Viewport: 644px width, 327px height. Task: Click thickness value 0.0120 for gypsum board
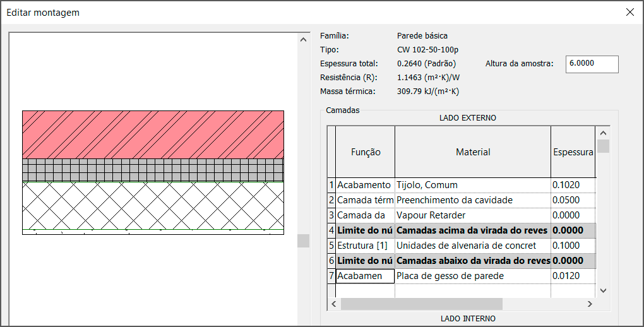572,276
